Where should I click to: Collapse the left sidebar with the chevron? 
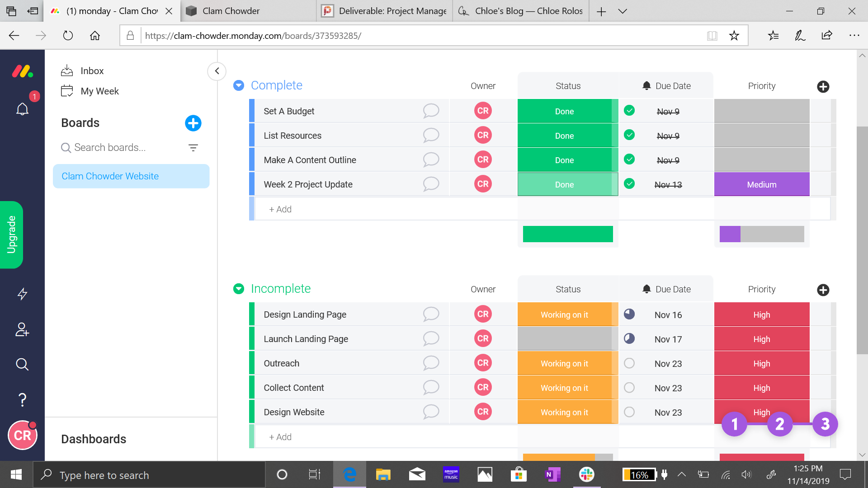point(217,71)
